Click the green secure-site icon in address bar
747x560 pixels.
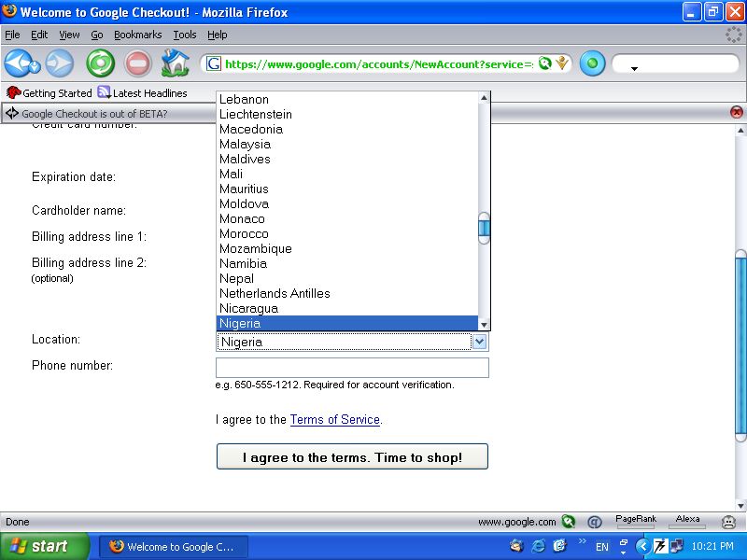pos(544,63)
